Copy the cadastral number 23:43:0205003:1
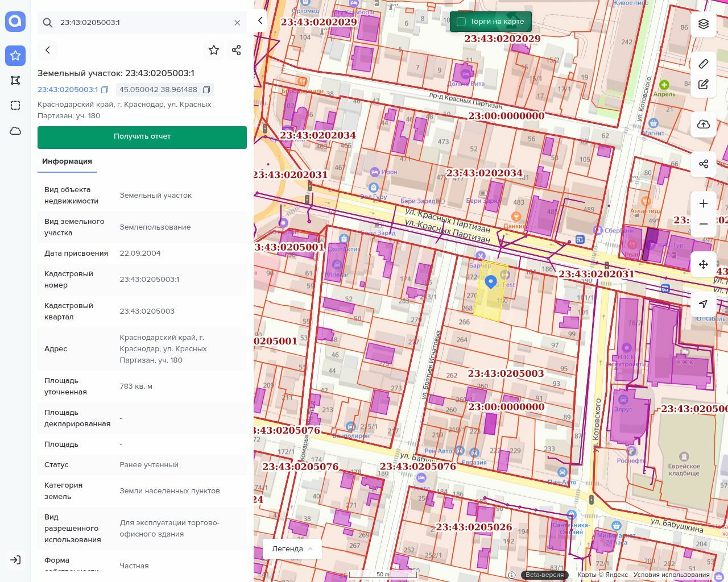 click(105, 90)
